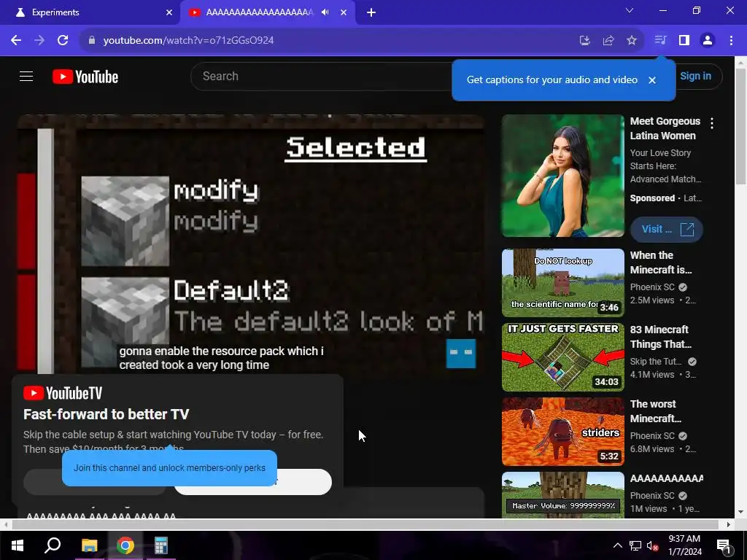
Task: Open the Chrome profile avatar
Action: coord(708,41)
